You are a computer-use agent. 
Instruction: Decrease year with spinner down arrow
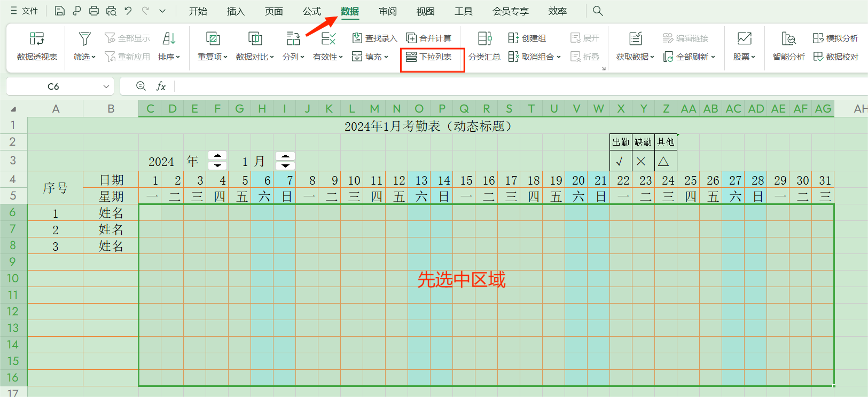[x=217, y=165]
